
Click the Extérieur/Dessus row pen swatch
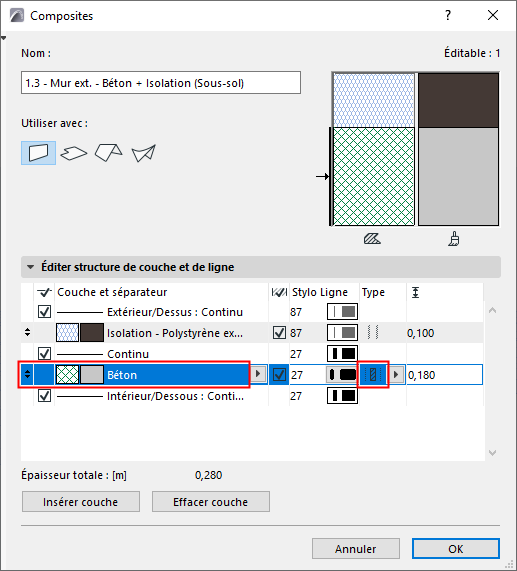click(x=342, y=312)
